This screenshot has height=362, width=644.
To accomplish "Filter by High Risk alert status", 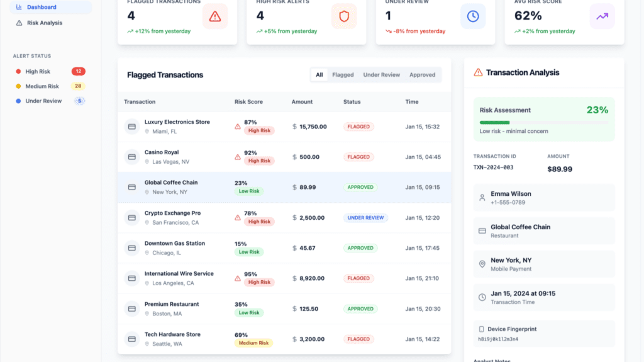I will pyautogui.click(x=38, y=72).
